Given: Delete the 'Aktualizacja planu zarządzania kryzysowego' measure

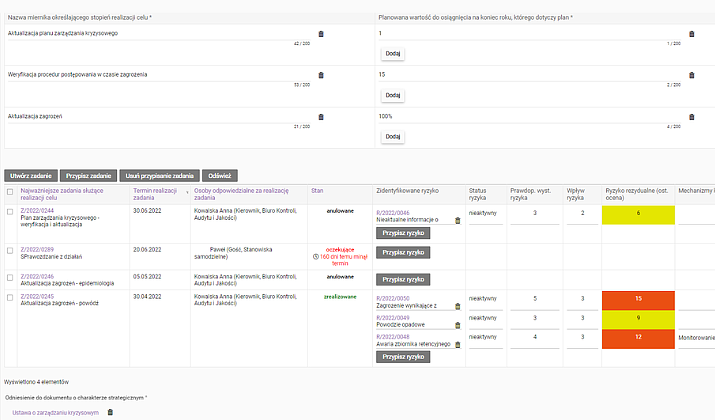Looking at the screenshot, I should point(321,34).
